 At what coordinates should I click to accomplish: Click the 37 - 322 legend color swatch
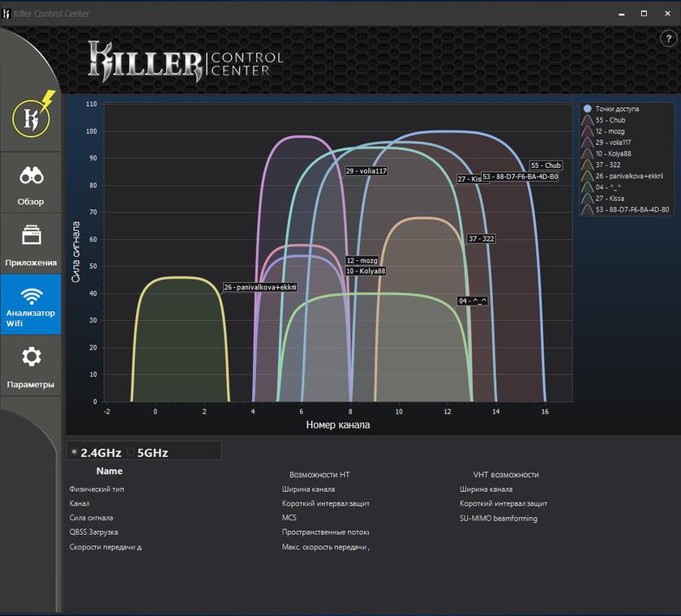click(588, 165)
